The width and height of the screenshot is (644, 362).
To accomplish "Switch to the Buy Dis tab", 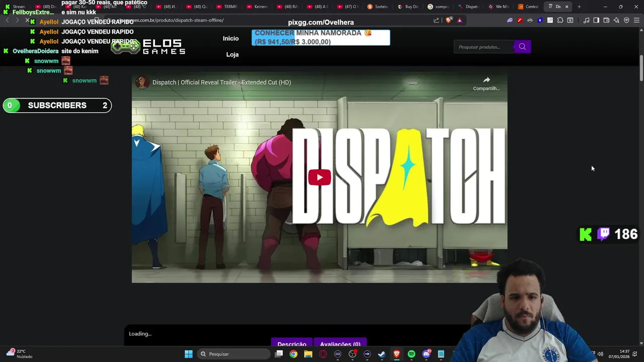I will 408,7.
